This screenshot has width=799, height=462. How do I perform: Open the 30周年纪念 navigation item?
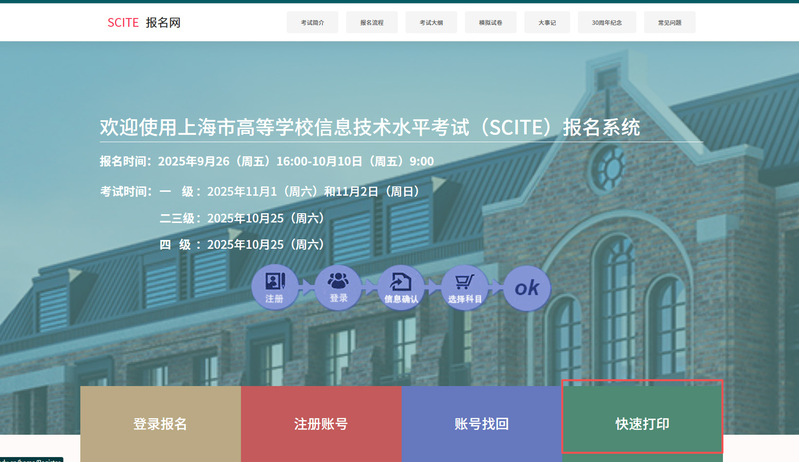click(x=607, y=22)
